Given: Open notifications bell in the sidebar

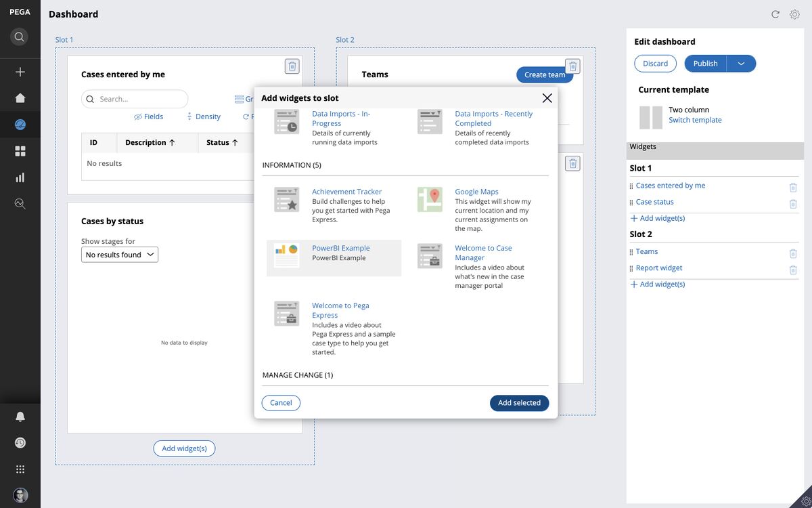Looking at the screenshot, I should tap(20, 417).
